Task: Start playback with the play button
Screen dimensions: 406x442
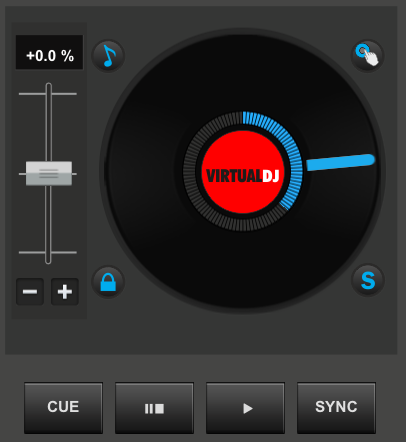Action: click(x=245, y=407)
